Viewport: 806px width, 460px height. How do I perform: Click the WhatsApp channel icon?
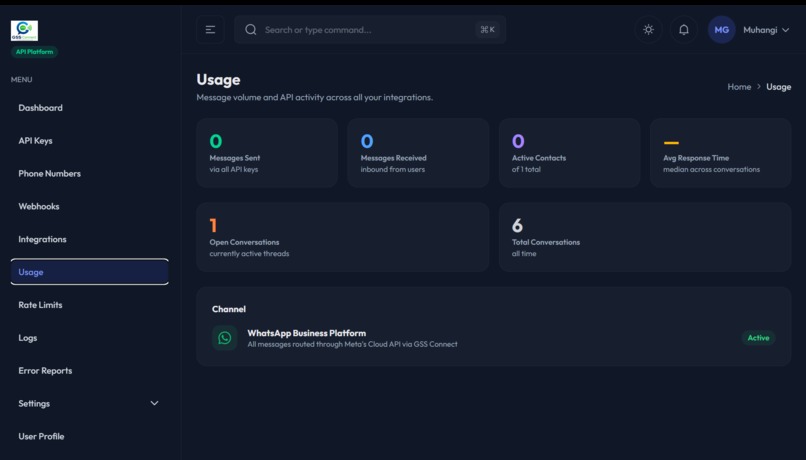coord(225,338)
